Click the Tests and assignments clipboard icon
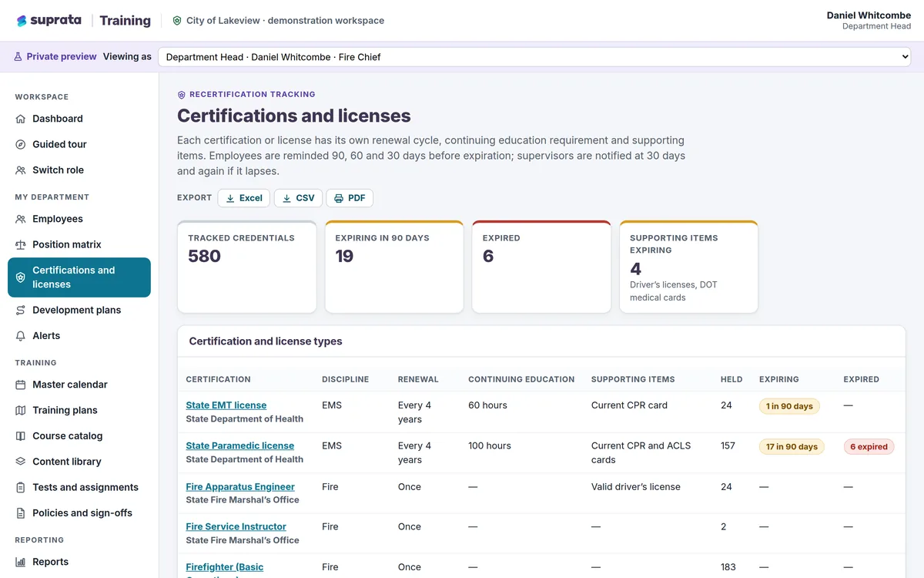This screenshot has width=924, height=578. [x=21, y=487]
